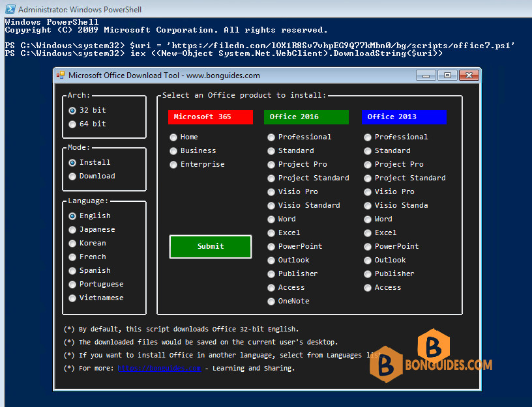Choose Office 2013 Visio Standard
The width and height of the screenshot is (532, 407).
(x=396, y=205)
